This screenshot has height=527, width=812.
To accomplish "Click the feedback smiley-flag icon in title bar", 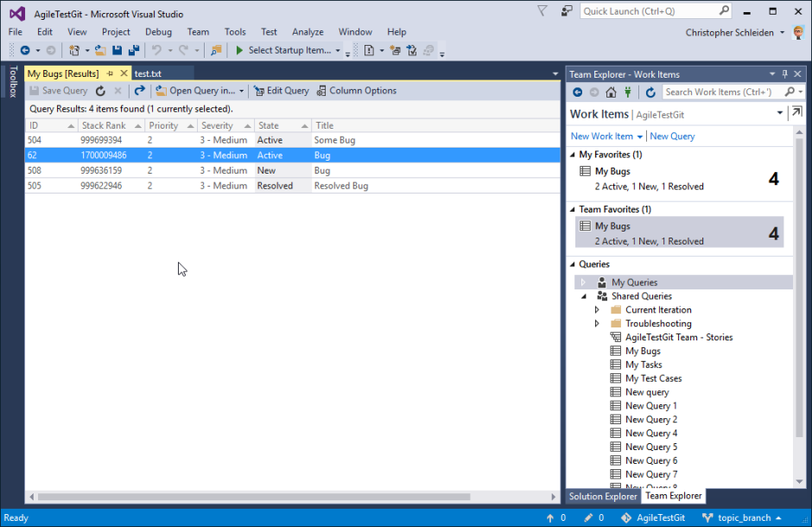I will (567, 11).
